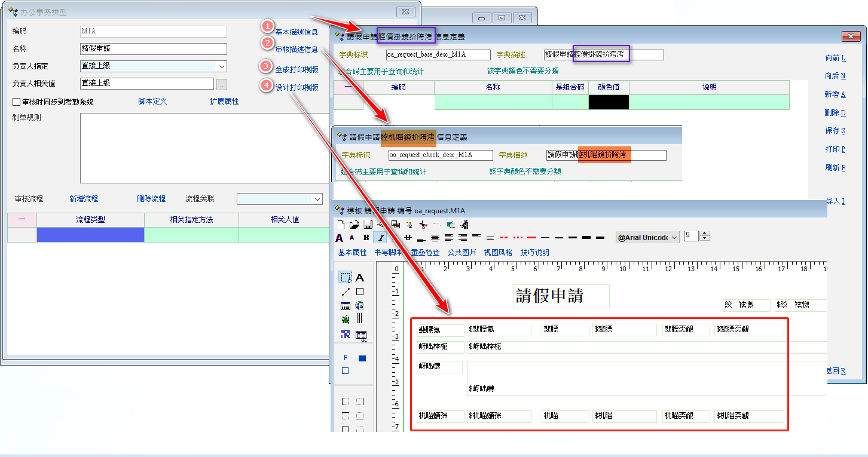Click the black 颜色值 color cell
Screen dimensions: 868x457
pos(609,102)
